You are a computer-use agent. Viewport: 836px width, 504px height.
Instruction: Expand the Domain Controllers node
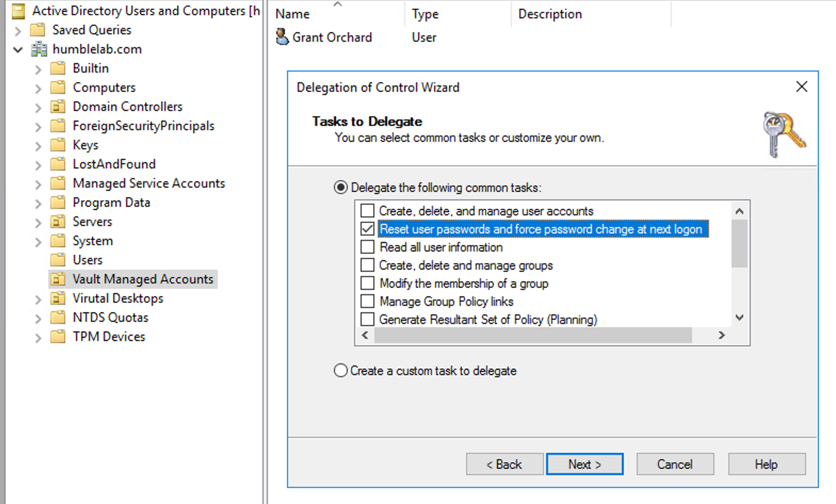point(38,108)
